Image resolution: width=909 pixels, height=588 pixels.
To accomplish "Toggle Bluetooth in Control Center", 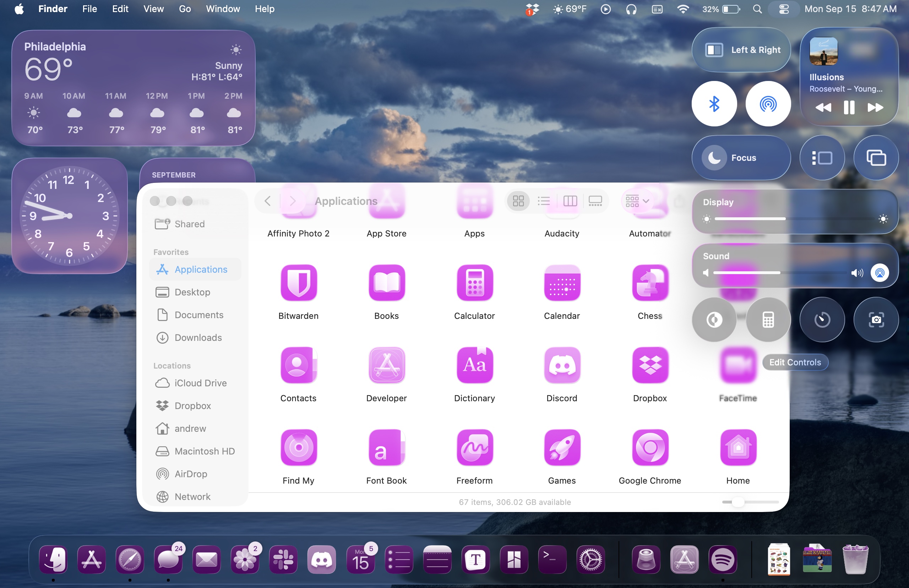I will 714,104.
